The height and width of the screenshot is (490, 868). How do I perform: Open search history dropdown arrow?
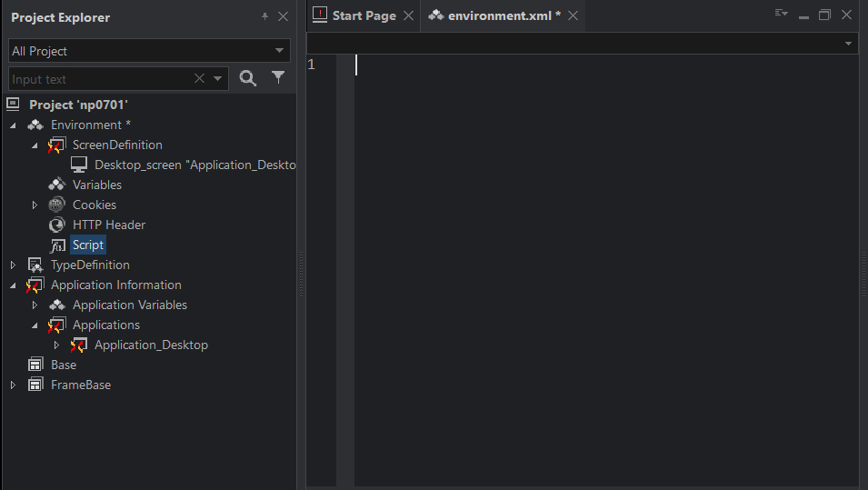pyautogui.click(x=217, y=78)
